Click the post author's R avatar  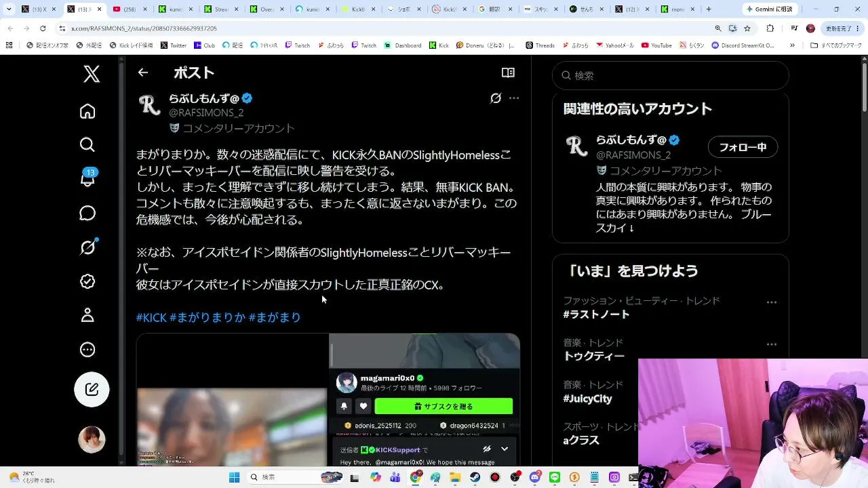pyautogui.click(x=149, y=105)
